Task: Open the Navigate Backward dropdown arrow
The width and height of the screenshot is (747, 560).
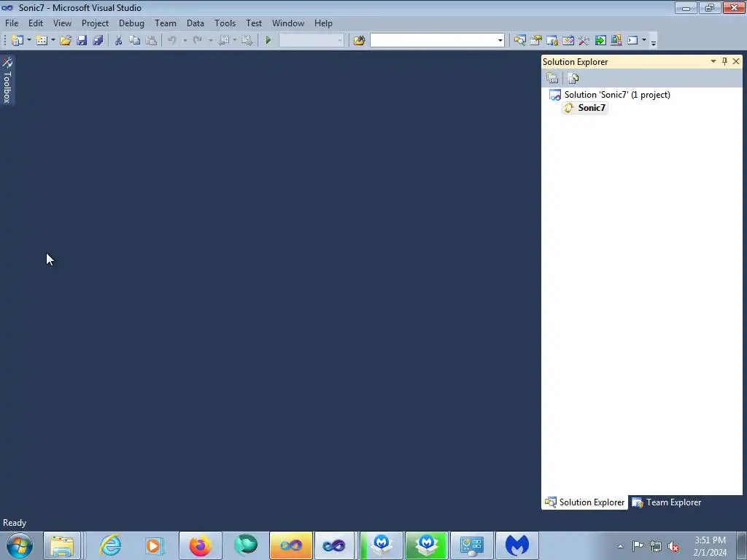Action: click(x=235, y=41)
